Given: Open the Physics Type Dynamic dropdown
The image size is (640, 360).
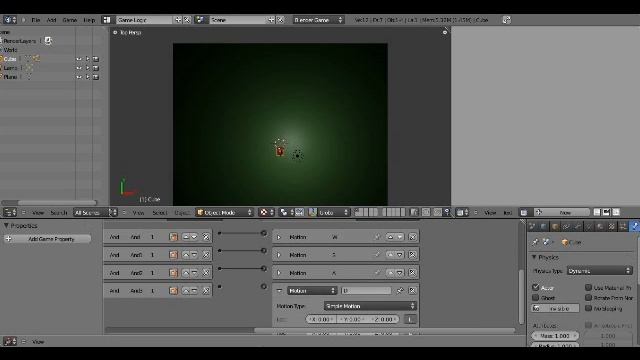Looking at the screenshot, I should 600,271.
